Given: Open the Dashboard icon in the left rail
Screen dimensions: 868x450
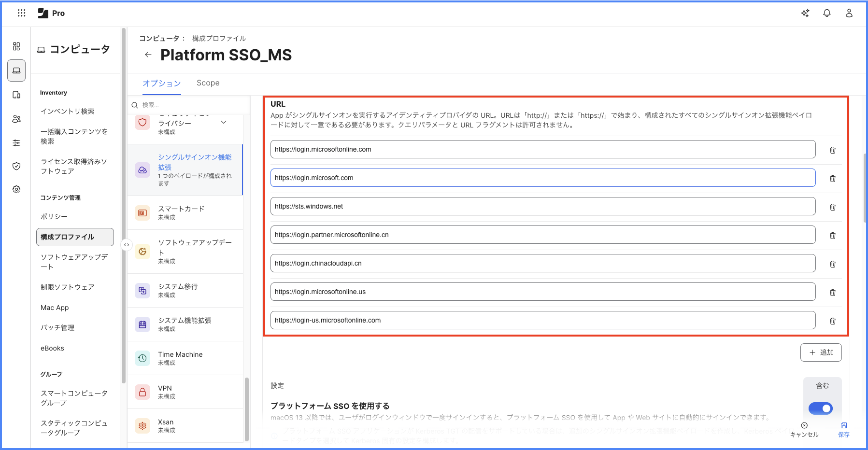Looking at the screenshot, I should (16, 46).
